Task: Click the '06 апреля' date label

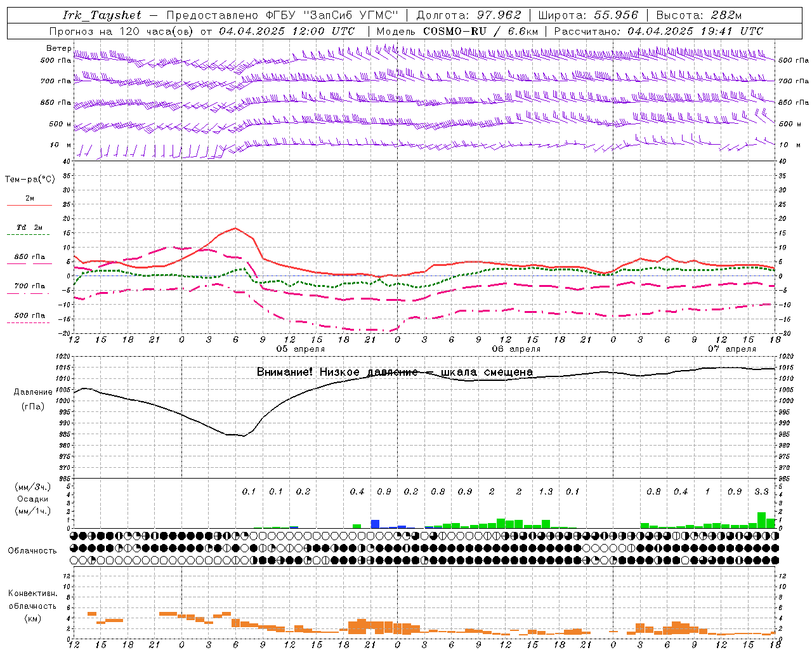Action: [516, 349]
